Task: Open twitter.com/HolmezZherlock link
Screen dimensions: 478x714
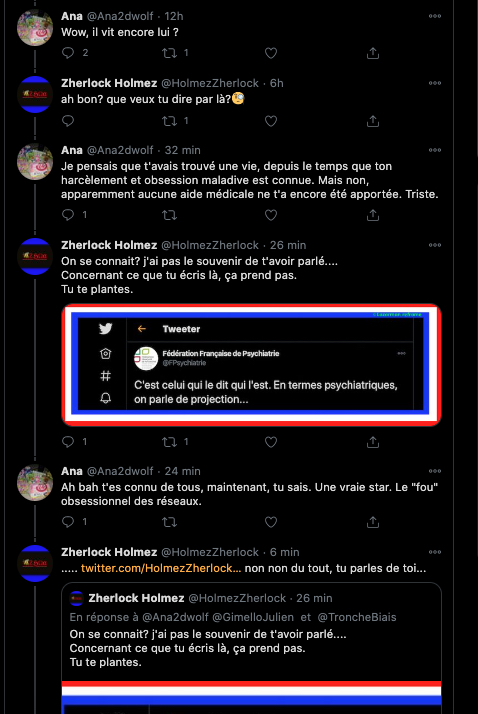Action: click(x=161, y=568)
